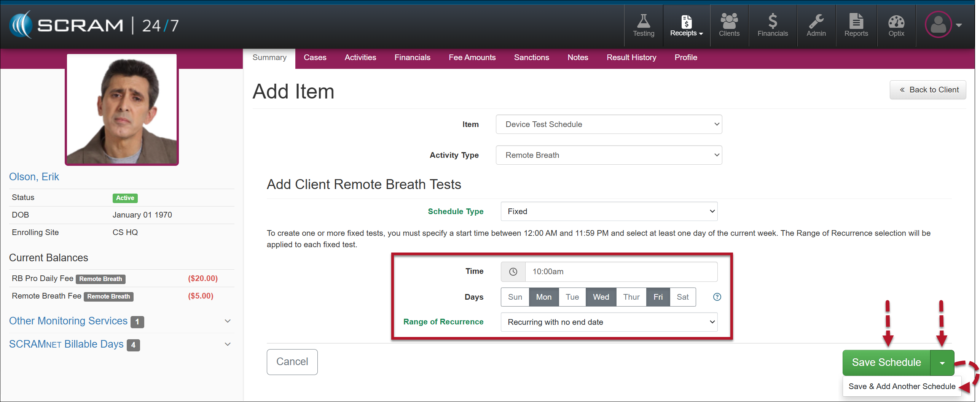The image size is (980, 402).
Task: Click the Time input field
Action: pos(620,272)
